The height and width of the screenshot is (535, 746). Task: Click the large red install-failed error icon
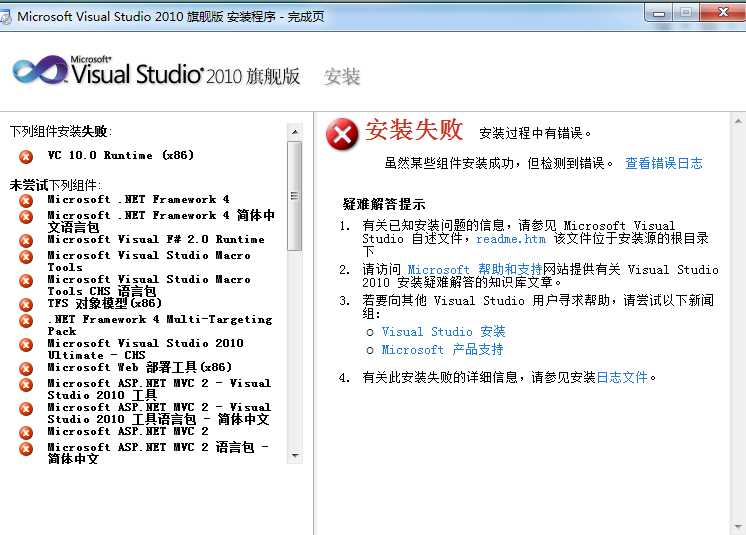click(x=342, y=134)
